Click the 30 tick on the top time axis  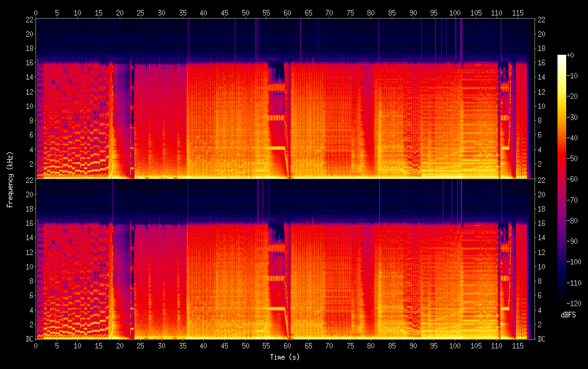pyautogui.click(x=161, y=12)
